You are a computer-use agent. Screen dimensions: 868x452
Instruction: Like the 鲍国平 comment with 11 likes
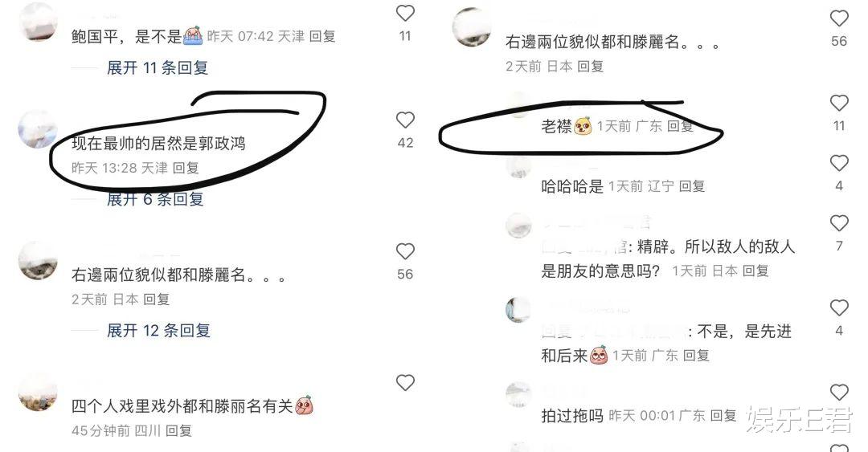405,13
